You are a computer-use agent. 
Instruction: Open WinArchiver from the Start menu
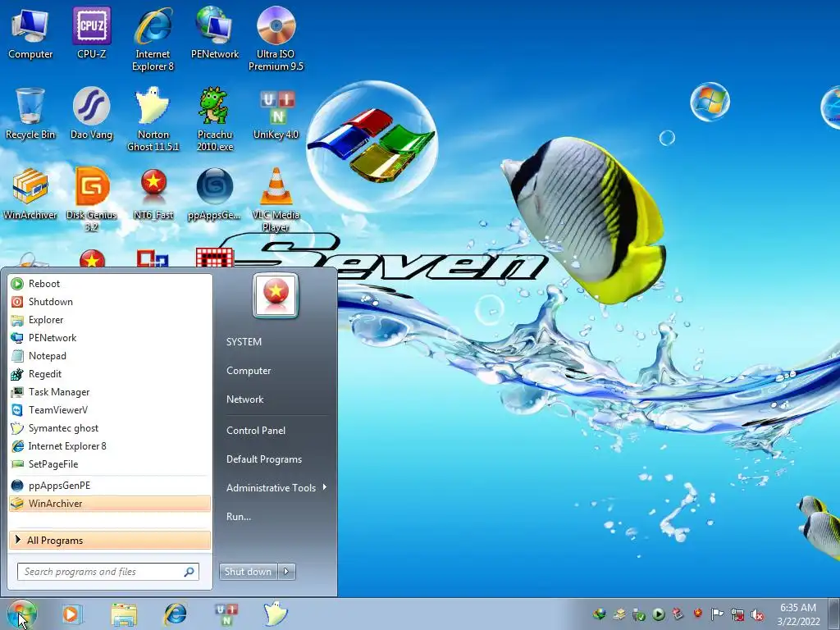[x=110, y=504]
